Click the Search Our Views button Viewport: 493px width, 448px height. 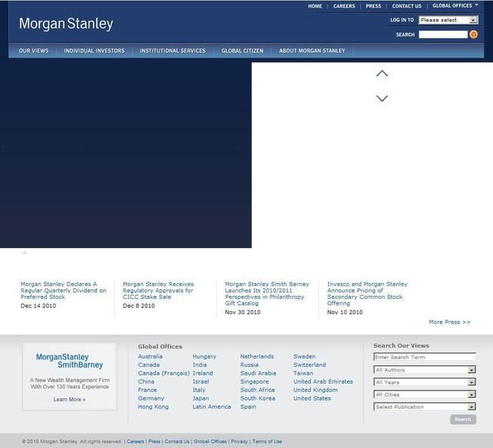(463, 419)
